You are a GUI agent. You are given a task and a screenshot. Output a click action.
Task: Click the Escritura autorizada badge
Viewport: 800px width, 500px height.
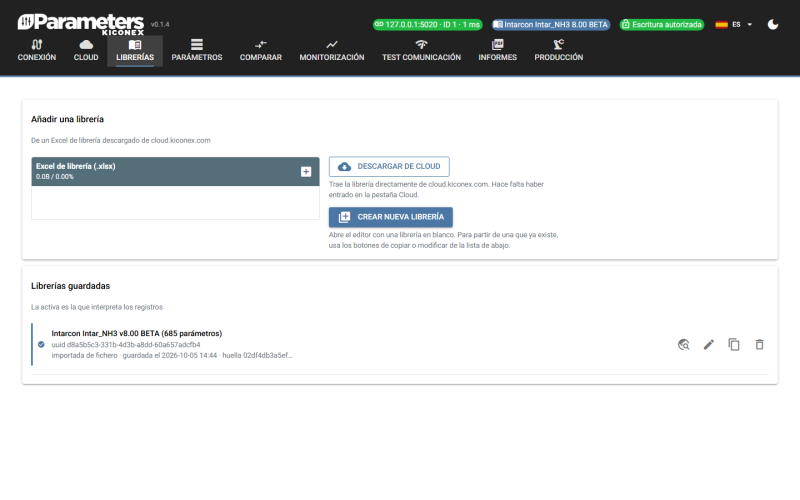[x=662, y=24]
